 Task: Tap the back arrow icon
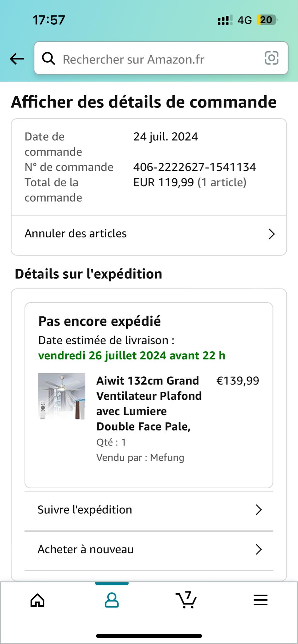click(17, 58)
